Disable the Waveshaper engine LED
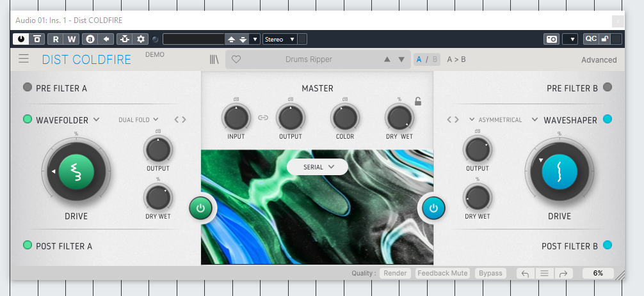The image size is (644, 296). pos(608,120)
